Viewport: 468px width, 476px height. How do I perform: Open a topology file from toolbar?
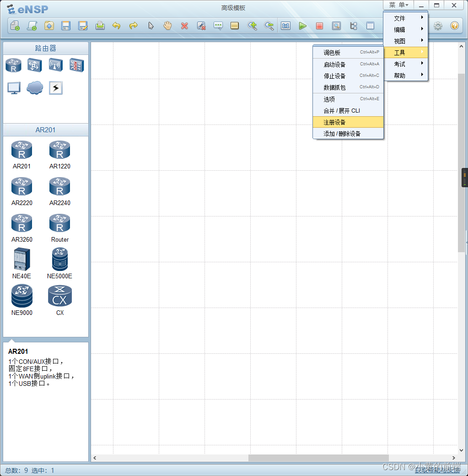click(49, 26)
